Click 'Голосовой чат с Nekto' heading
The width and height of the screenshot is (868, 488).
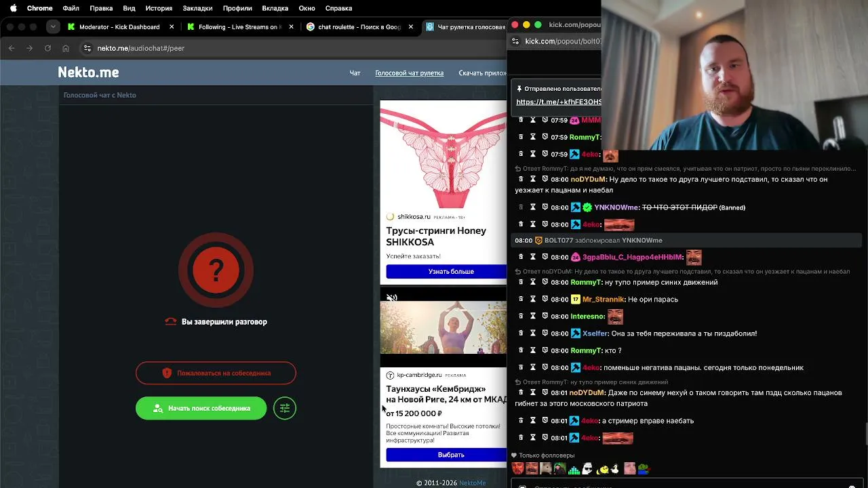point(100,95)
